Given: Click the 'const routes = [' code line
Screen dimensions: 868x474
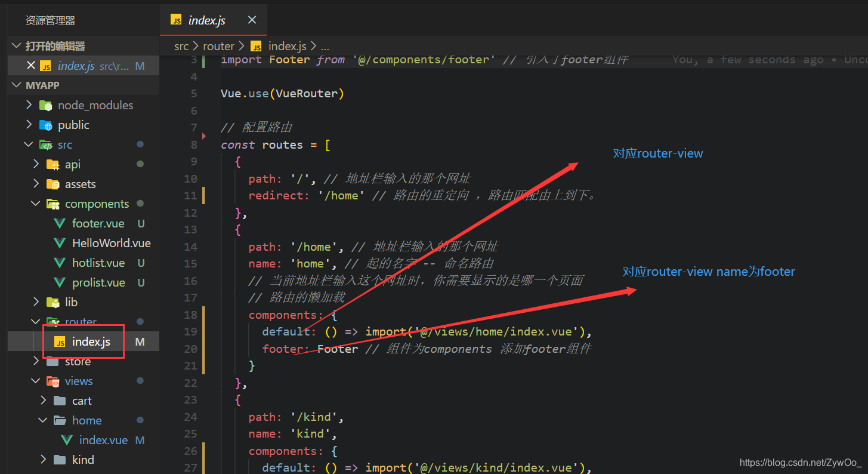Looking at the screenshot, I should tap(276, 144).
